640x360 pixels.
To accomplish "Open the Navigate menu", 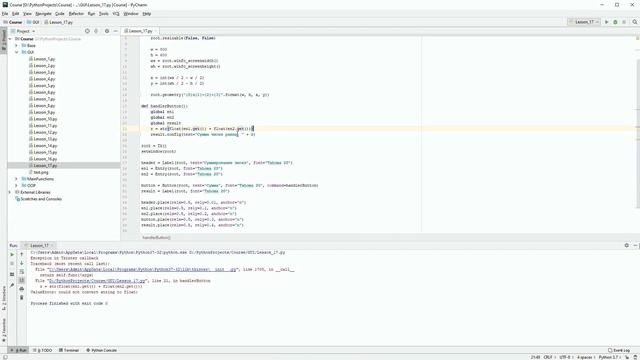I will click(43, 13).
